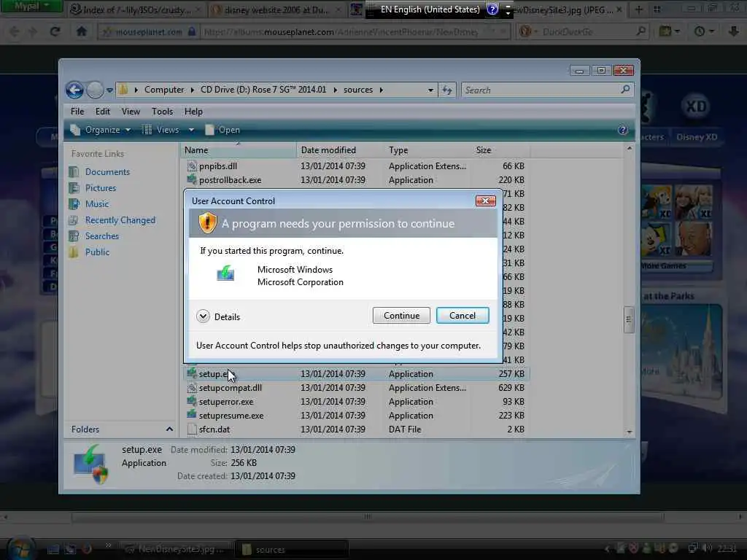Click Cancel in User Account Control dialog
The height and width of the screenshot is (560, 747).
[x=462, y=316]
